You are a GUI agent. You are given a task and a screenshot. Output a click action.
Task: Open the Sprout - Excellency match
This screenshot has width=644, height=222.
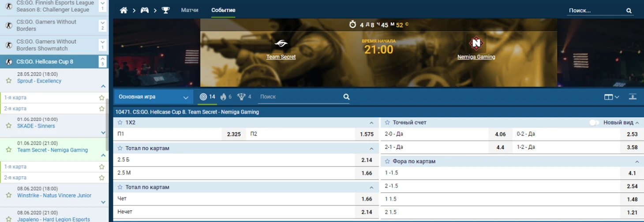pyautogui.click(x=39, y=81)
